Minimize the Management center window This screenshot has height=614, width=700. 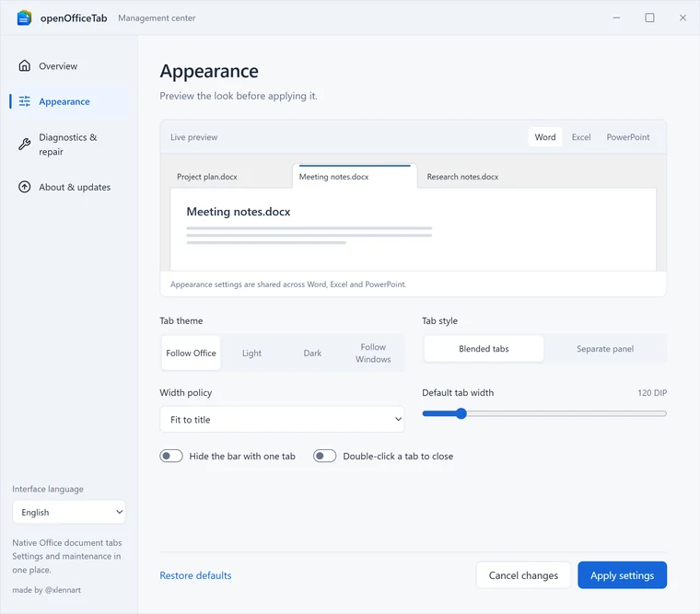pos(616,17)
